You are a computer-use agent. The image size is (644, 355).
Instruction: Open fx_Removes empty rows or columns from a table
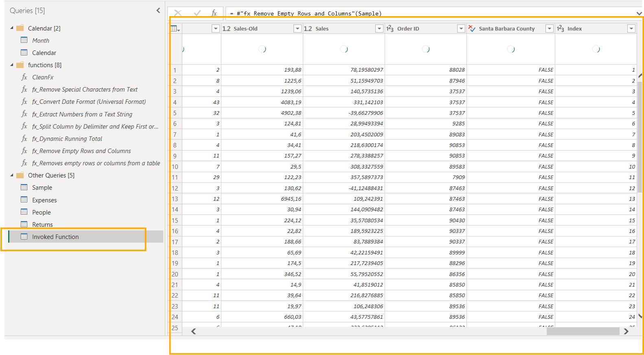[96, 163]
